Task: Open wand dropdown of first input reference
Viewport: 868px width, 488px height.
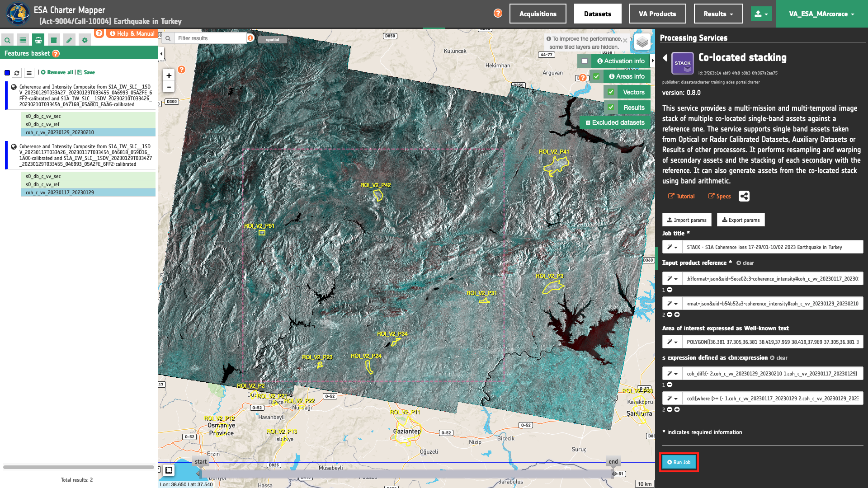Action: pyautogui.click(x=672, y=279)
